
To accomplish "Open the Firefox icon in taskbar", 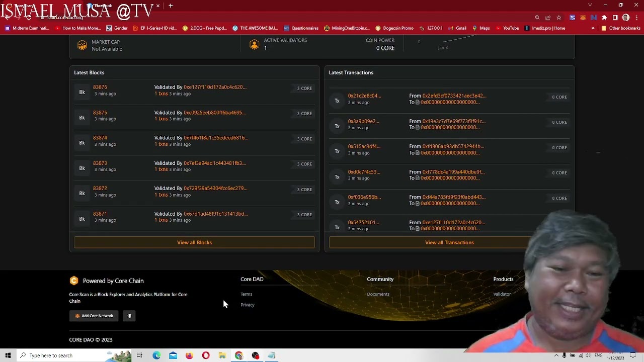I will (x=189, y=355).
